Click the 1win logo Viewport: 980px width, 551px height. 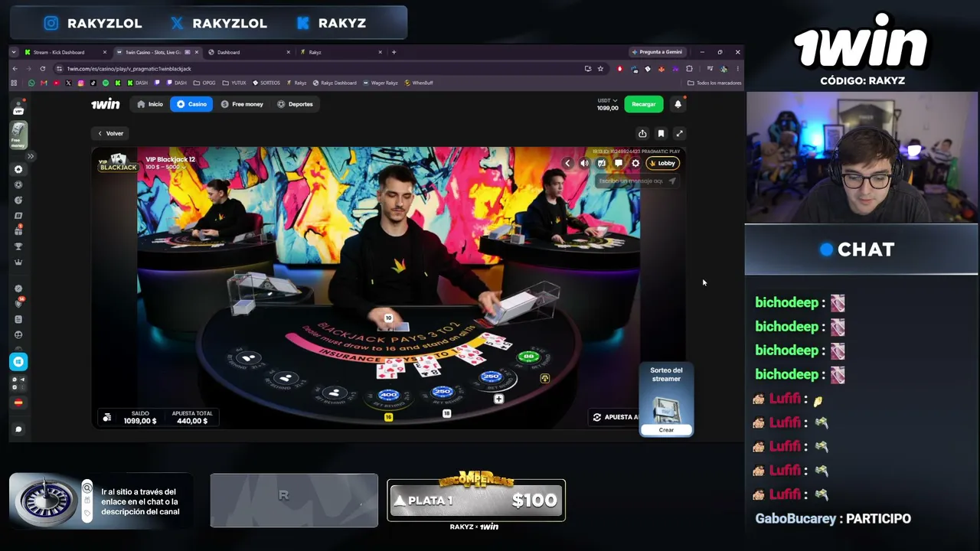pos(106,104)
